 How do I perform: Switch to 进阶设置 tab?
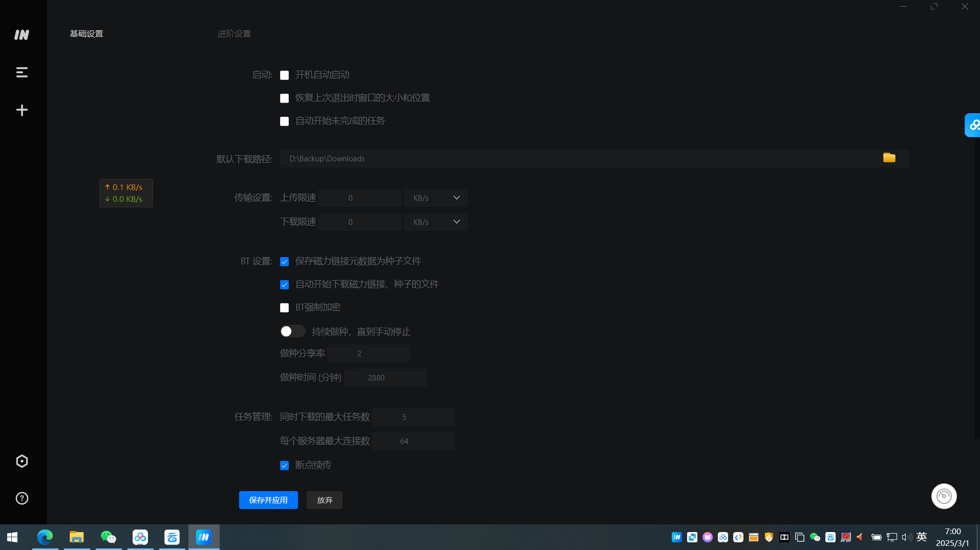coord(234,33)
